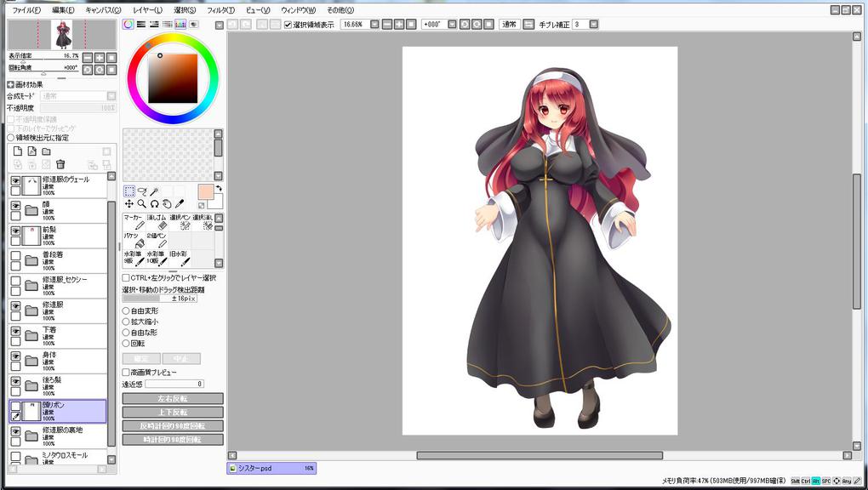Screen dimensions: 868x490
Task: Open the zoom percentage dropdown
Action: pyautogui.click(x=374, y=25)
